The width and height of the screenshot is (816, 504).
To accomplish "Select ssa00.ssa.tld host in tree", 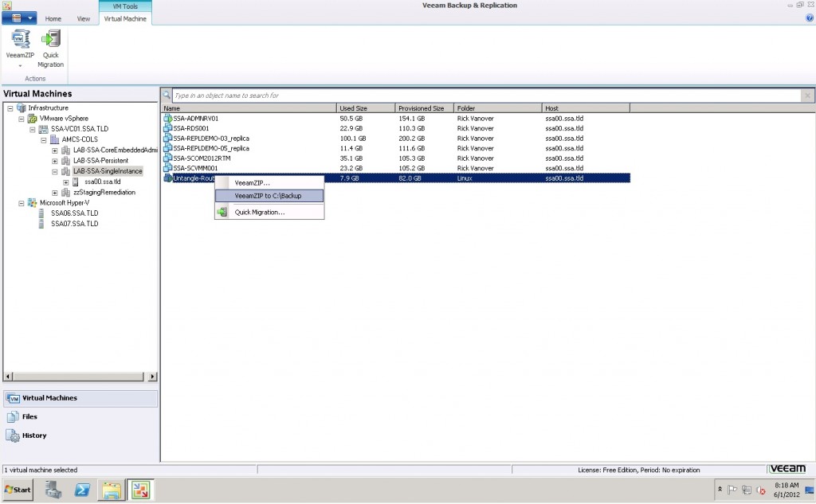I will click(103, 182).
